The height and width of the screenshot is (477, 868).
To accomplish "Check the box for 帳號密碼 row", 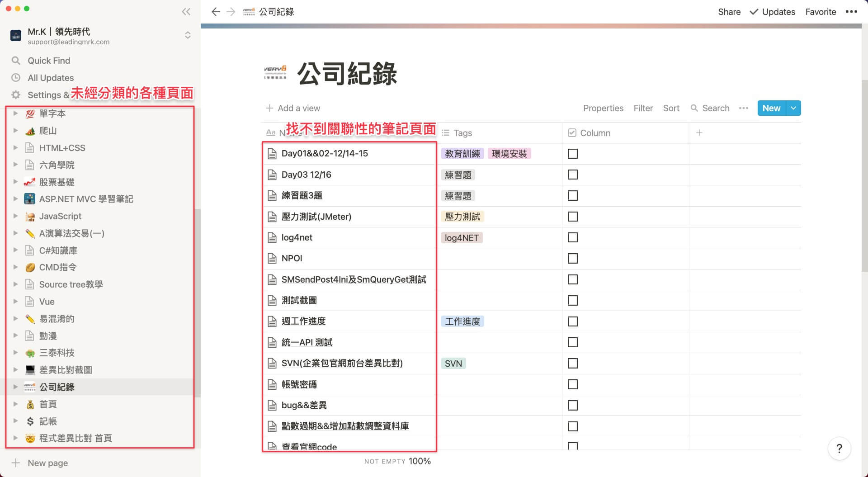I will tap(572, 384).
